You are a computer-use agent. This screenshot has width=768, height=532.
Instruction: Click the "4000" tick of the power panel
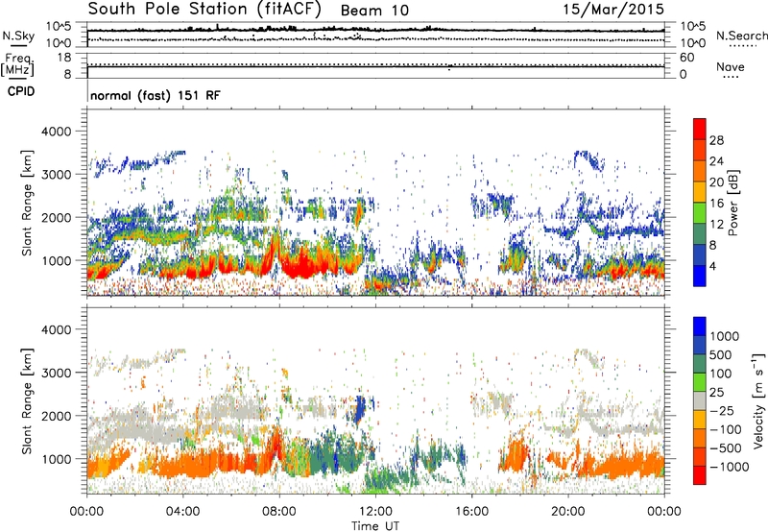[x=59, y=132]
